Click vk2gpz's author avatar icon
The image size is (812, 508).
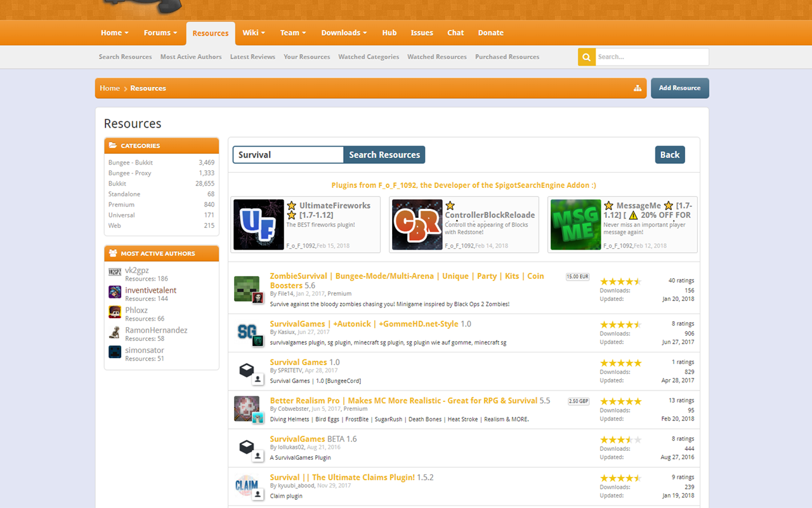click(115, 272)
